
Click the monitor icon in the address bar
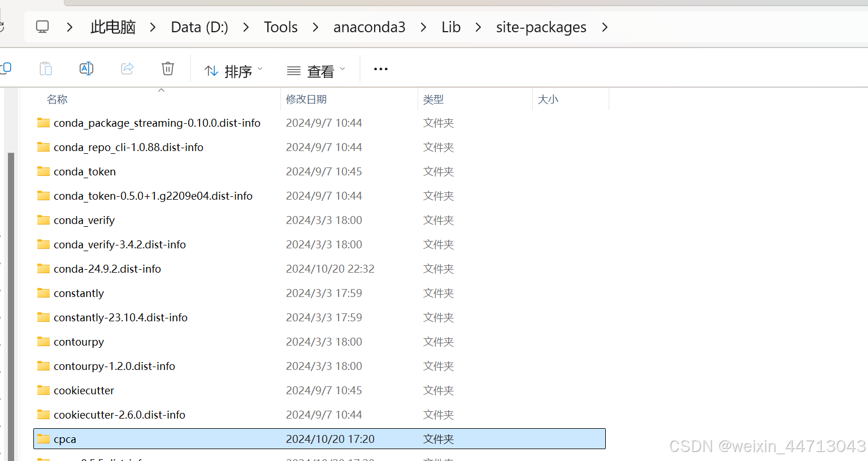click(42, 27)
